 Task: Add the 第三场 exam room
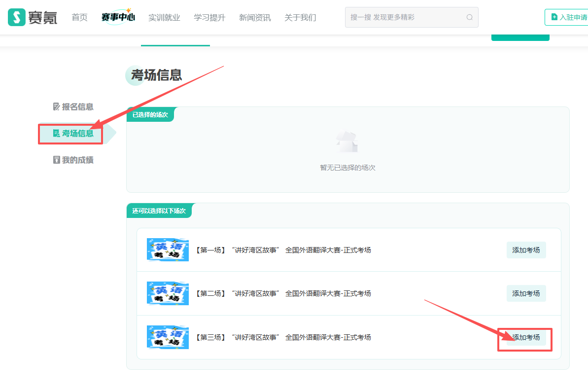pos(526,337)
